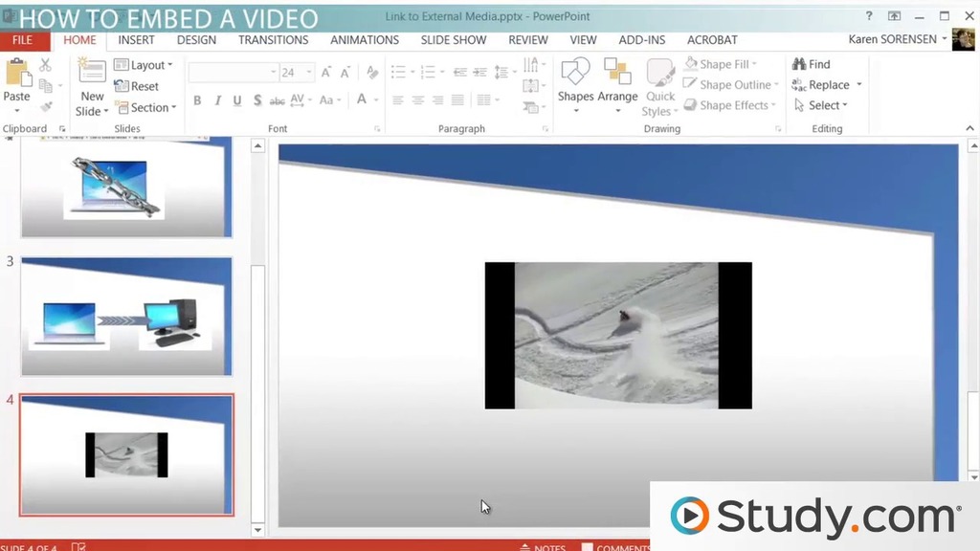The image size is (980, 551).
Task: Click the Cut scissors icon
Action: point(45,65)
